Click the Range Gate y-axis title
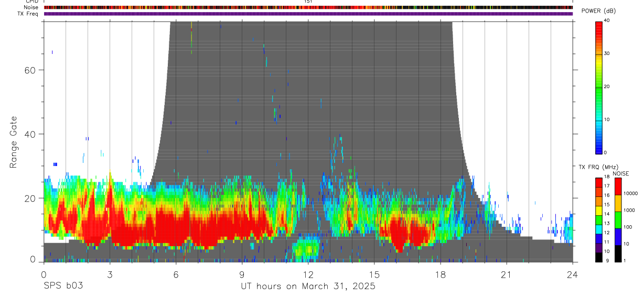The width and height of the screenshot is (644, 297). [14, 142]
